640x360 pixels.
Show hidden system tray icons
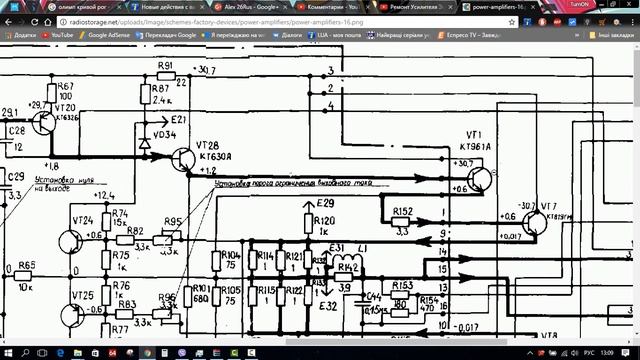coord(530,353)
